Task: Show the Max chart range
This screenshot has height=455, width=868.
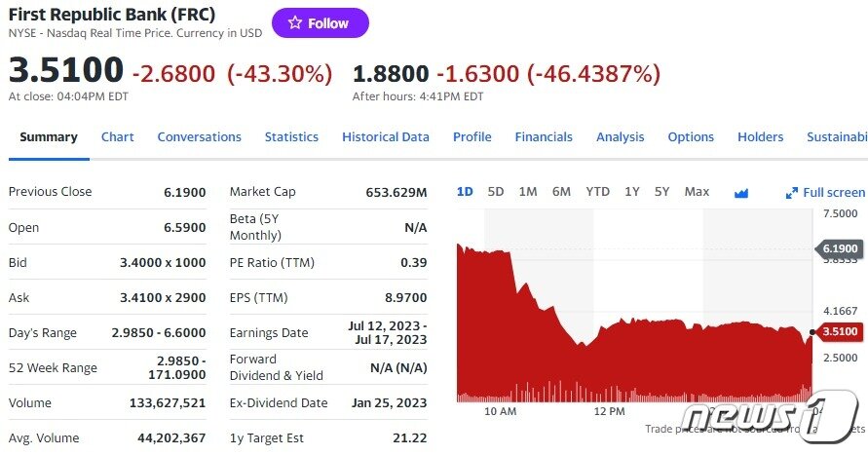Action: [x=697, y=192]
